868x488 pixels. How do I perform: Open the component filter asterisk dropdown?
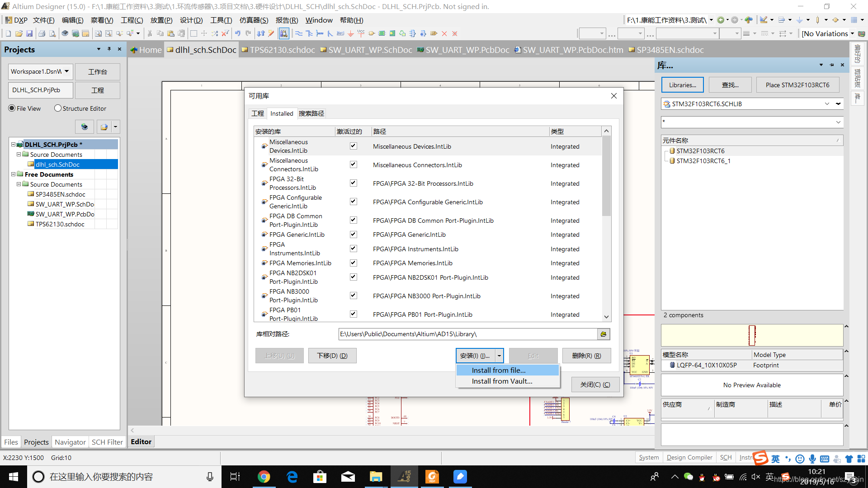(x=838, y=122)
